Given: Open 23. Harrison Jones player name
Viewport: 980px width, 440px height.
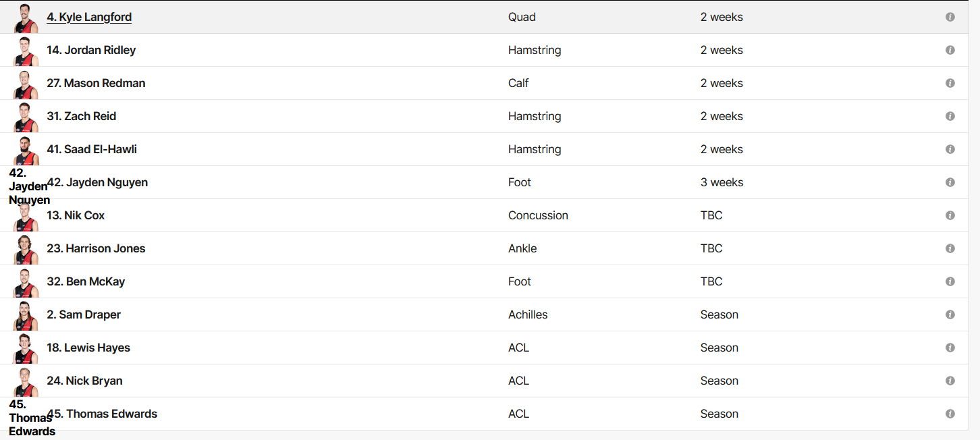Looking at the screenshot, I should (96, 248).
